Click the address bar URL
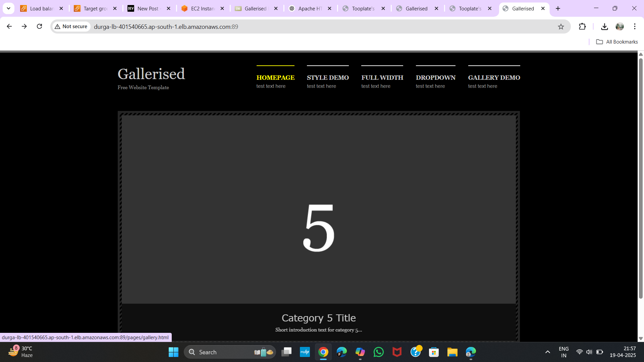This screenshot has height=362, width=644. pyautogui.click(x=166, y=26)
